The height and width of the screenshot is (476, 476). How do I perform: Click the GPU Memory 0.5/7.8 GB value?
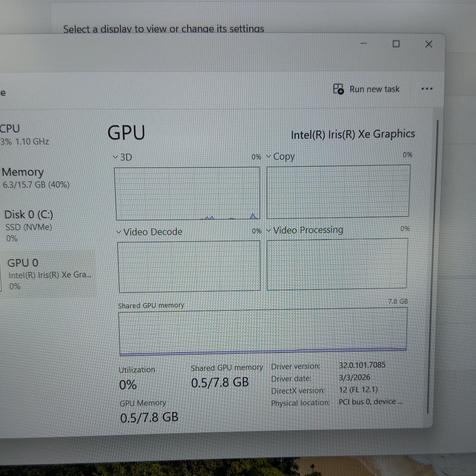tap(149, 417)
